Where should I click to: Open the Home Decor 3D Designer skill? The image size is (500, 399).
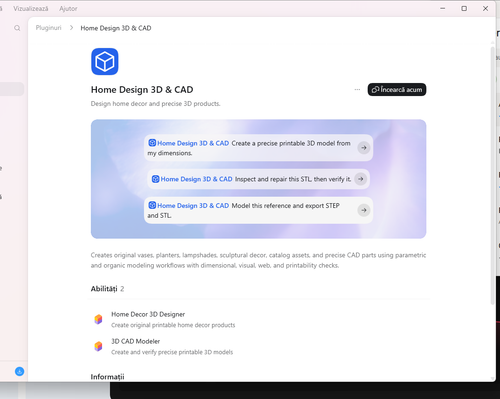click(258, 319)
